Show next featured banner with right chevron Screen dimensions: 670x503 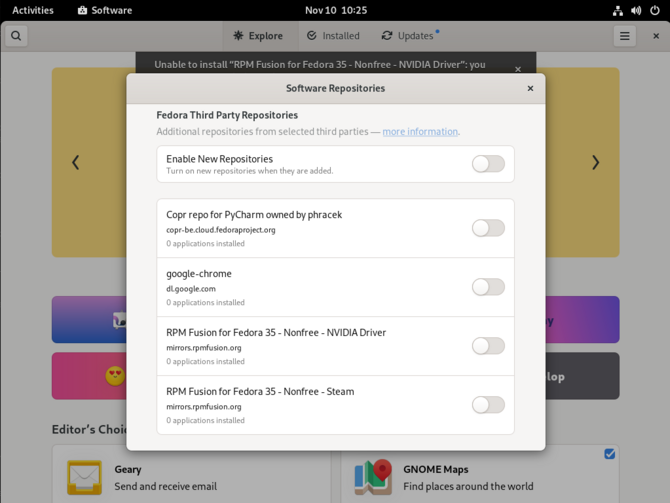[595, 162]
